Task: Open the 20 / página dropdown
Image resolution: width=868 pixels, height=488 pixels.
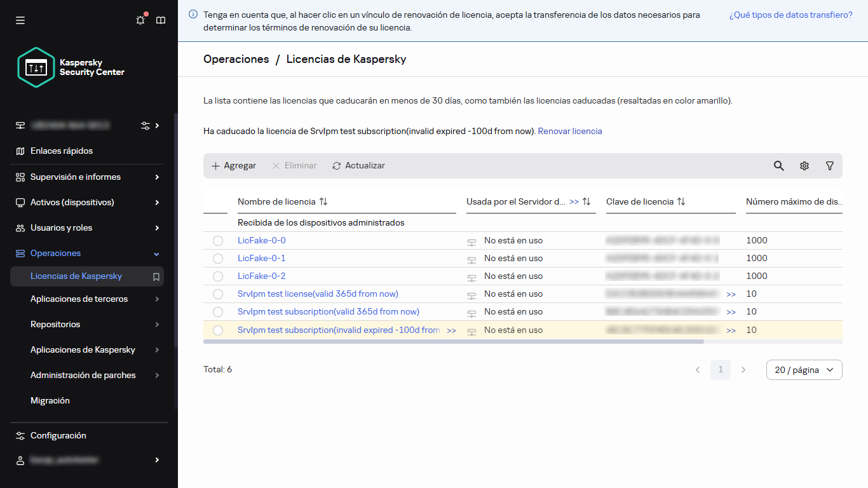Action: (x=804, y=369)
